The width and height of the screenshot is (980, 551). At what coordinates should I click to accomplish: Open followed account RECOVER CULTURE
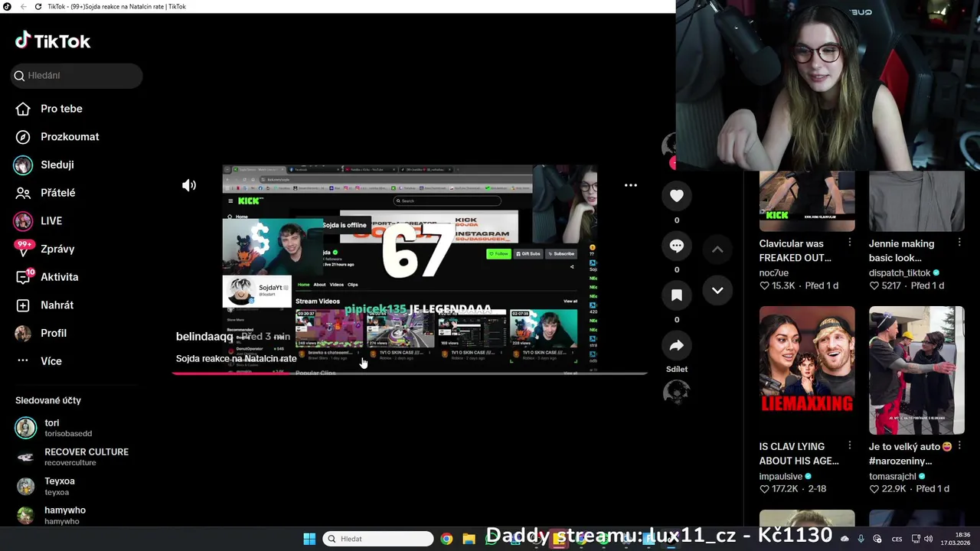[x=72, y=457]
